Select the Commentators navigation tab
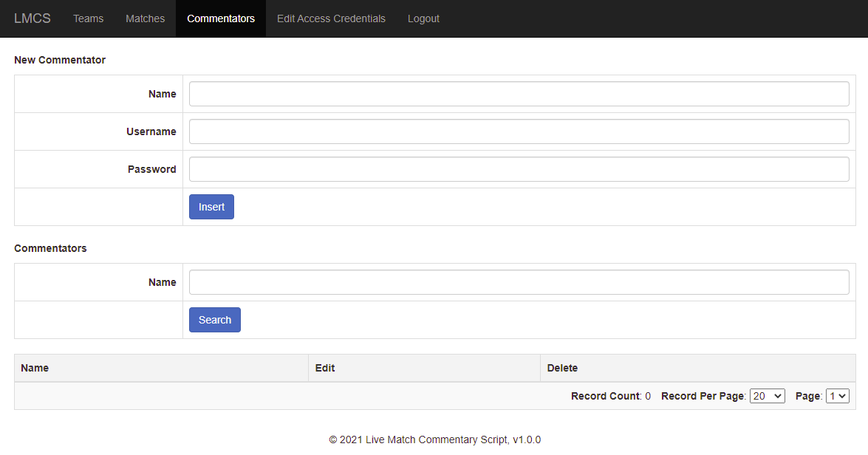The width and height of the screenshot is (868, 455). coord(221,18)
